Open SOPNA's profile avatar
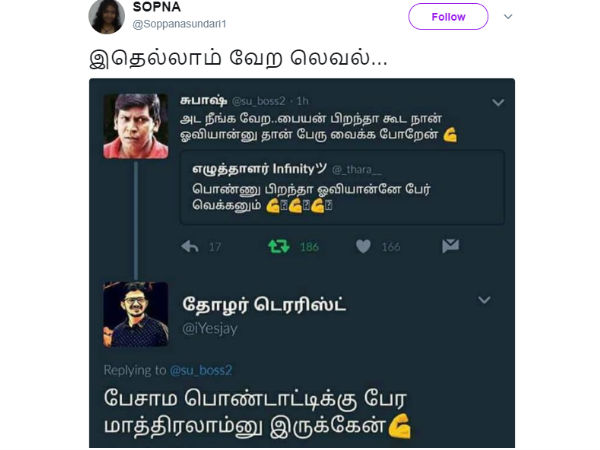This screenshot has height=450, width=600. pyautogui.click(x=106, y=16)
